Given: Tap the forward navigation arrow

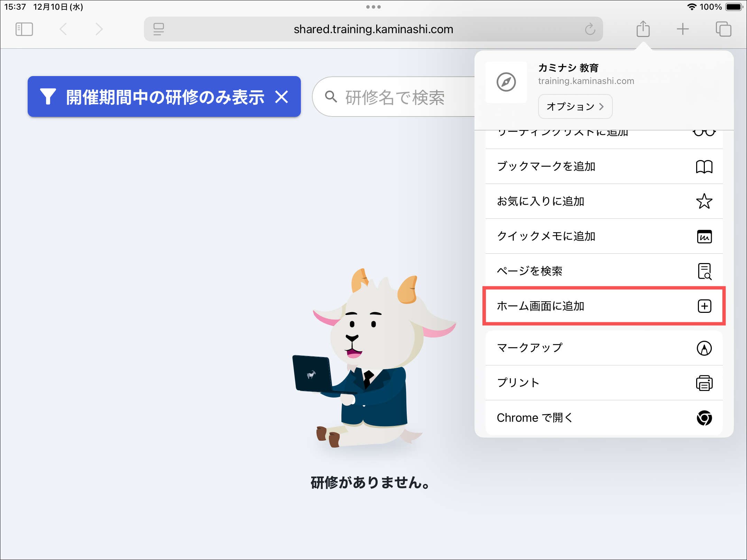Looking at the screenshot, I should click(99, 29).
